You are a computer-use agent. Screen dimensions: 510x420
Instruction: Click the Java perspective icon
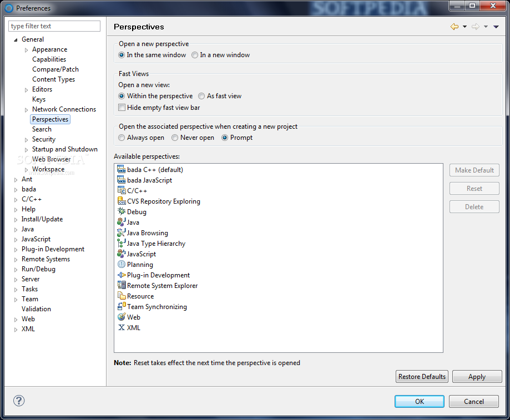[x=122, y=222]
